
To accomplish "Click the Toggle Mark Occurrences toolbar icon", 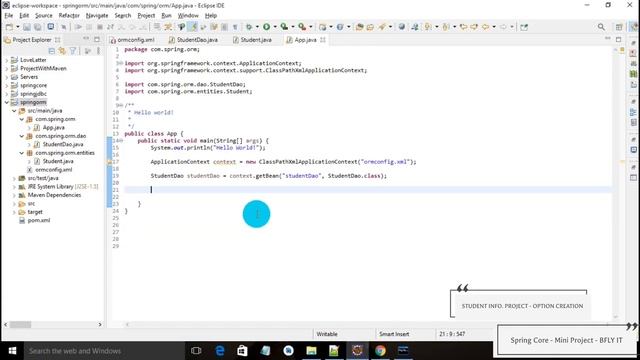I will (192, 27).
